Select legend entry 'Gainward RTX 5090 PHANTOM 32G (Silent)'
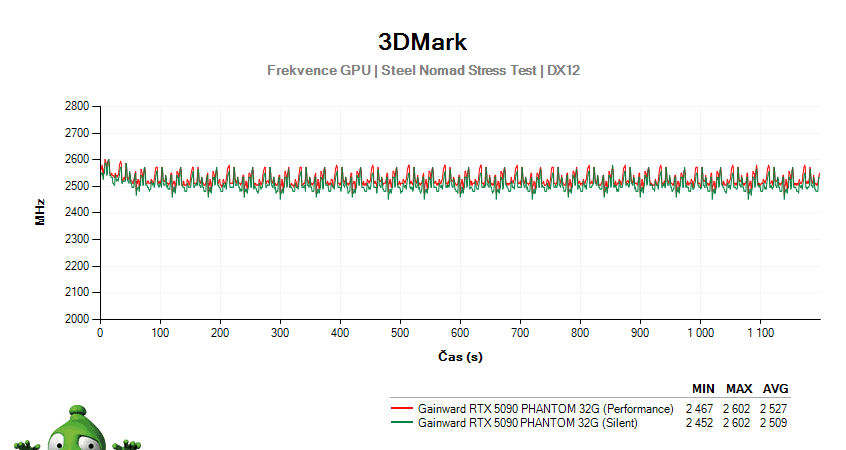Viewport: 846px width, 450px height. [x=528, y=423]
